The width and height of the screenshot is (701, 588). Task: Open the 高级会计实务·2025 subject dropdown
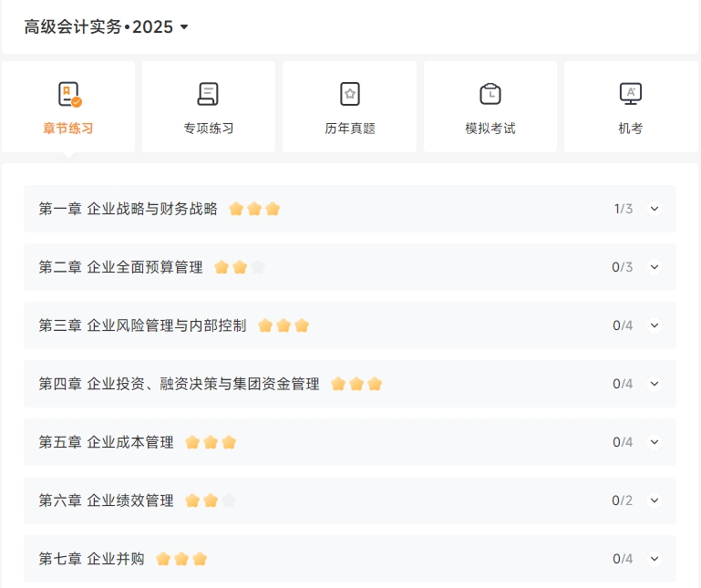(x=184, y=27)
